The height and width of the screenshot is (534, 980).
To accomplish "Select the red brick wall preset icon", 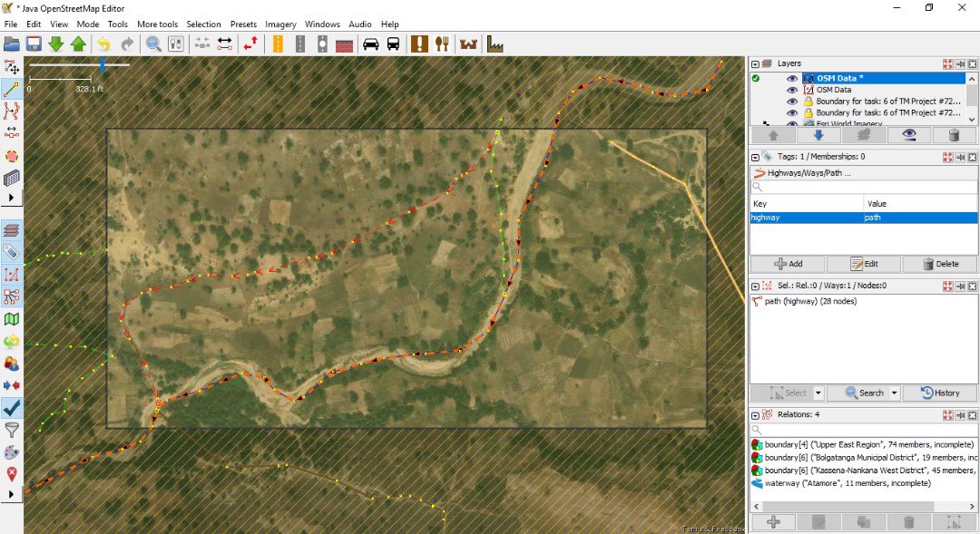I will tap(345, 44).
